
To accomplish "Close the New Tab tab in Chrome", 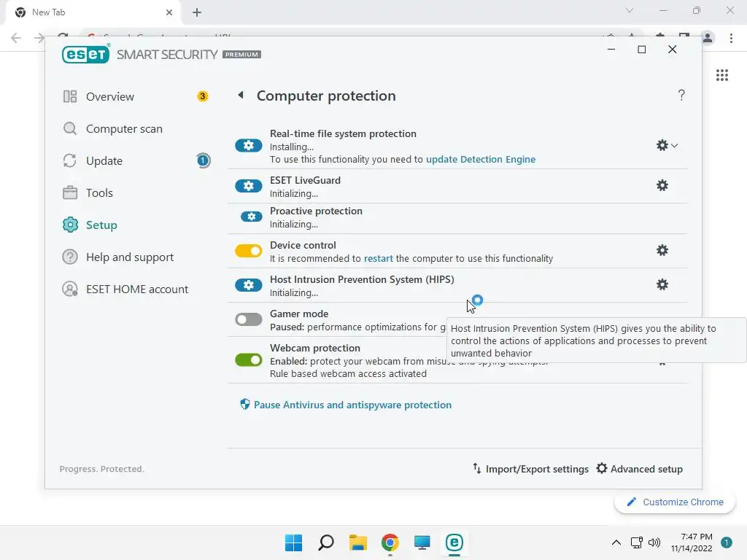I will coord(169,12).
